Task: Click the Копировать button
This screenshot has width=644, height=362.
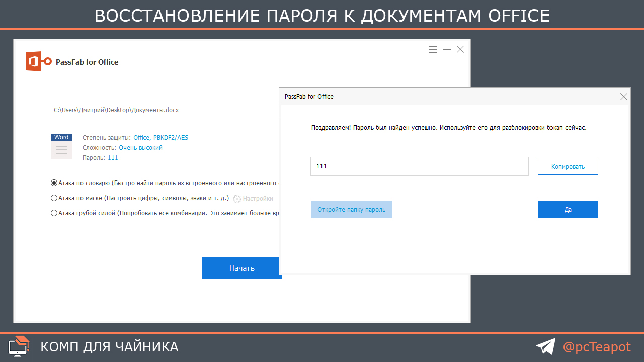Action: pyautogui.click(x=568, y=166)
